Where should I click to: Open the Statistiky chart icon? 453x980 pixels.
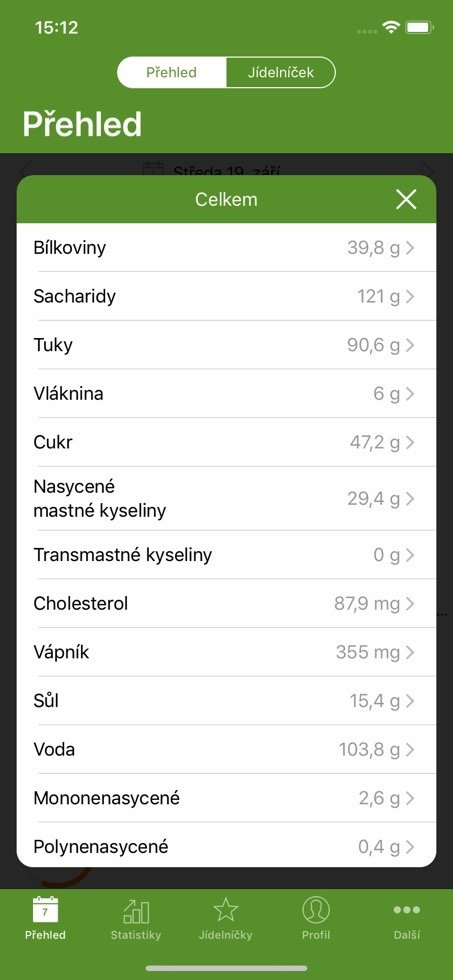(x=136, y=911)
